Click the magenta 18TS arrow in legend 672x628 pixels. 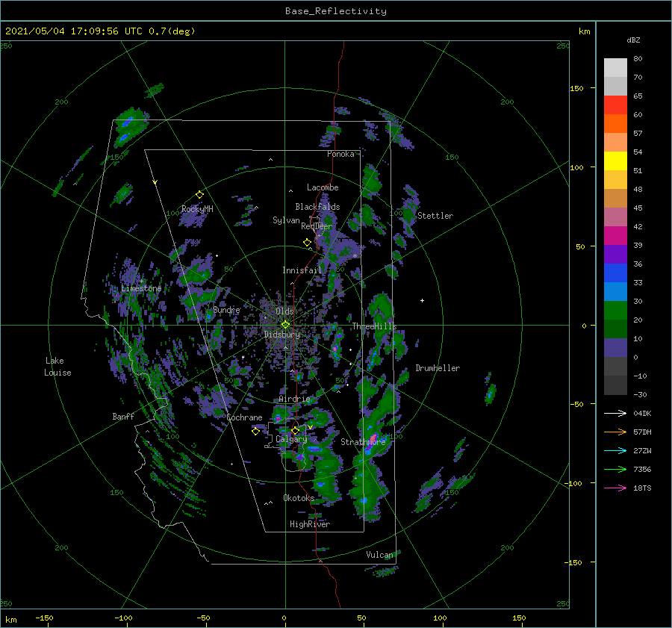[x=615, y=488]
